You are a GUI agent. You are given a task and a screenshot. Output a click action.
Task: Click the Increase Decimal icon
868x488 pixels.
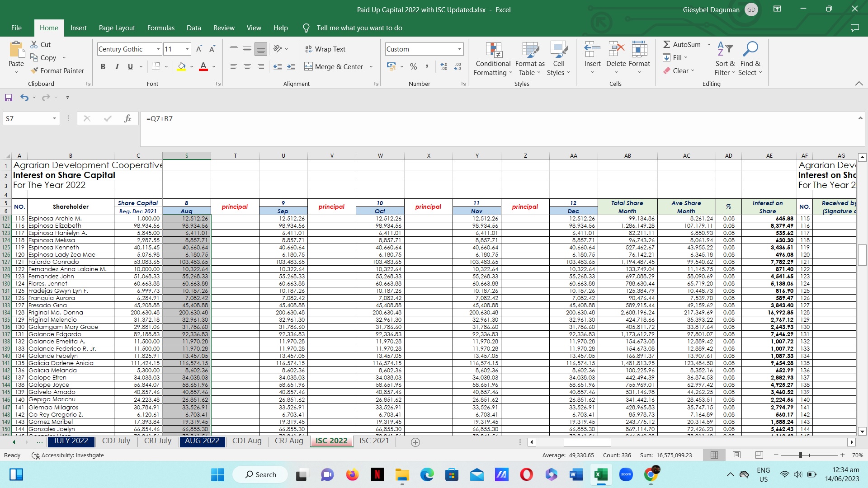444,66
